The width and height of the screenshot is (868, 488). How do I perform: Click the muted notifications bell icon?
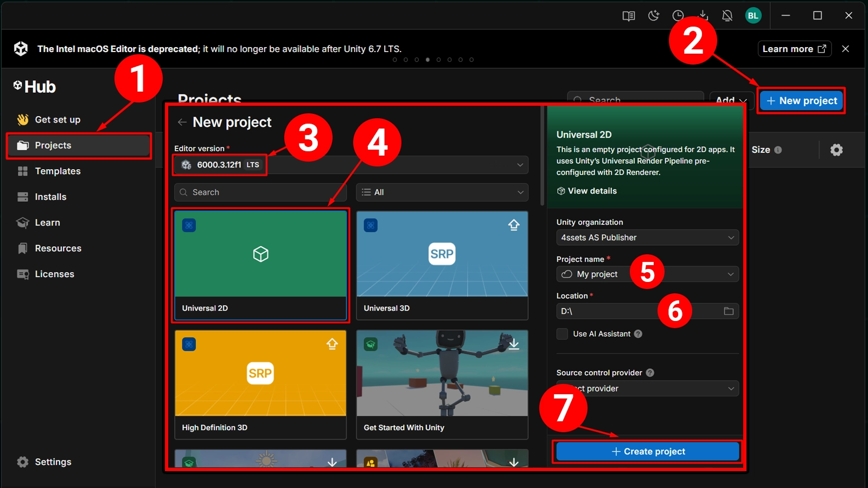tap(727, 16)
